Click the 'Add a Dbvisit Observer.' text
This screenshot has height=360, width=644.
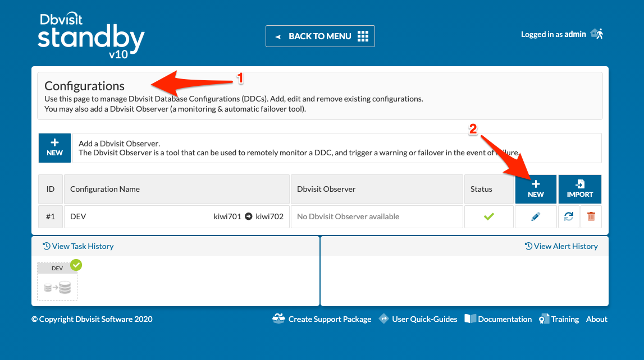click(119, 144)
